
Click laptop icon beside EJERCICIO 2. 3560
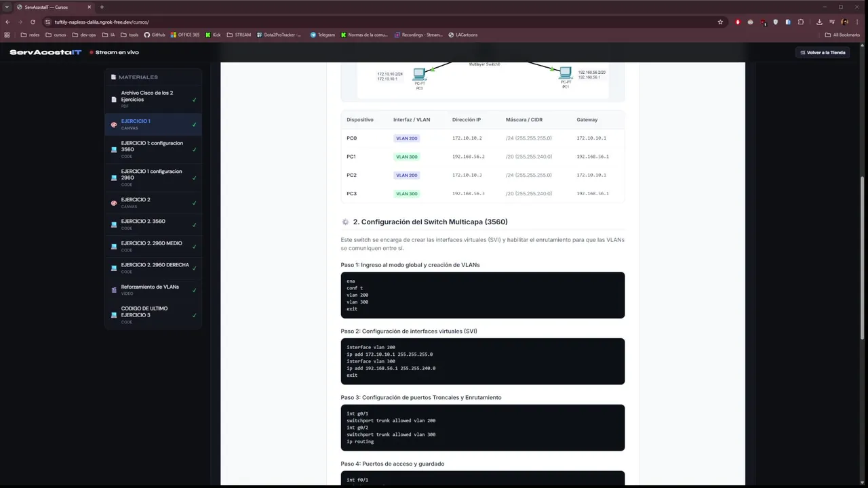click(x=114, y=224)
